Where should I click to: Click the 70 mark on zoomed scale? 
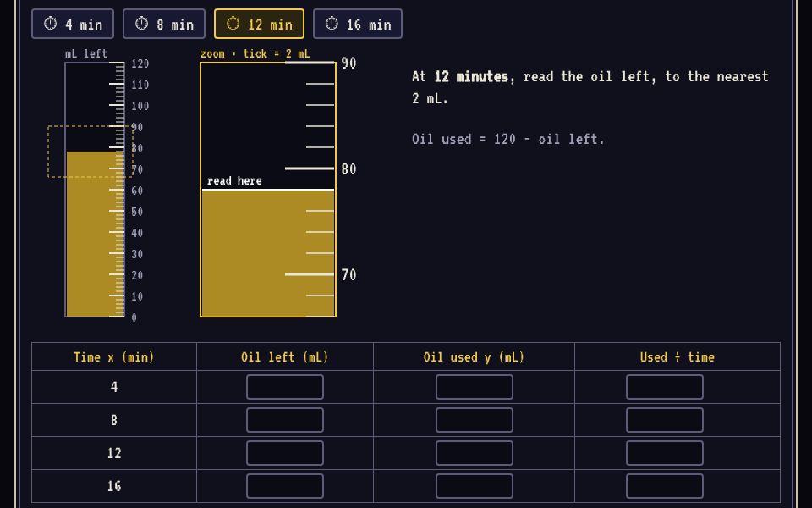click(348, 274)
